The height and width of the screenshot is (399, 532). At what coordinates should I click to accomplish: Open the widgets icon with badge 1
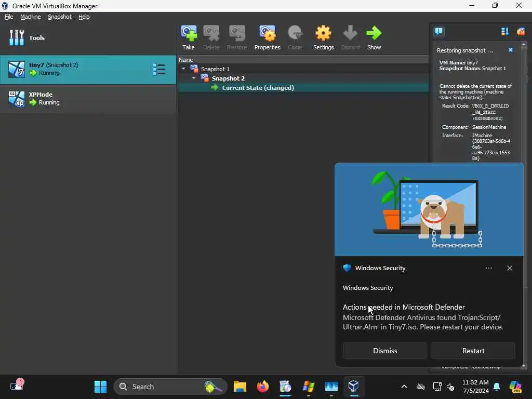pyautogui.click(x=17, y=385)
